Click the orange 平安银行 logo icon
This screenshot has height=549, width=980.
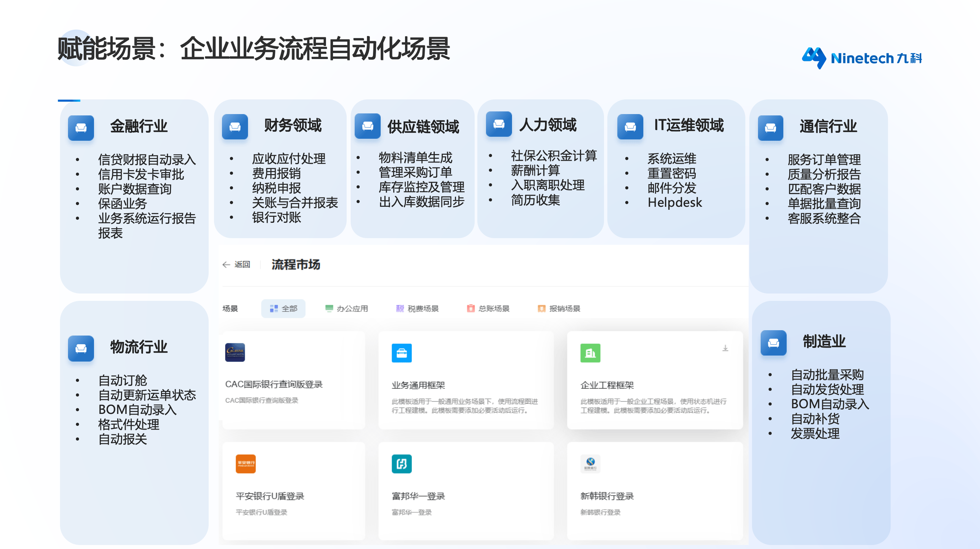(245, 464)
